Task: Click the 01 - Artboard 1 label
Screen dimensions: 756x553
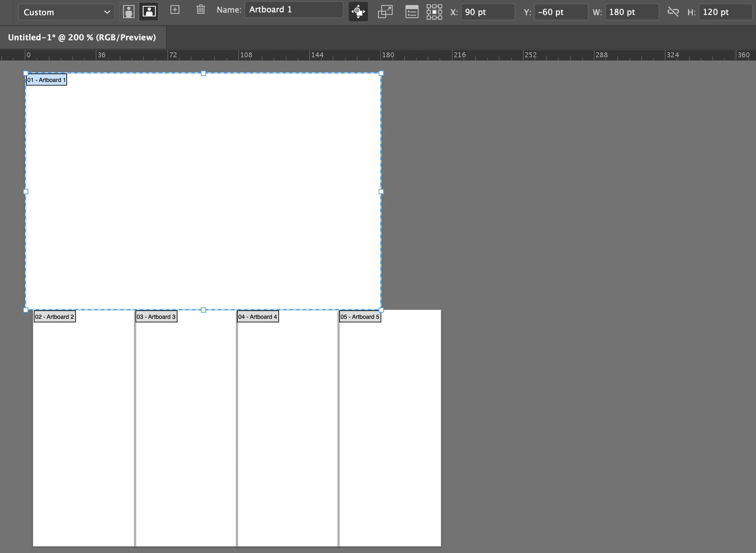Action: click(47, 80)
